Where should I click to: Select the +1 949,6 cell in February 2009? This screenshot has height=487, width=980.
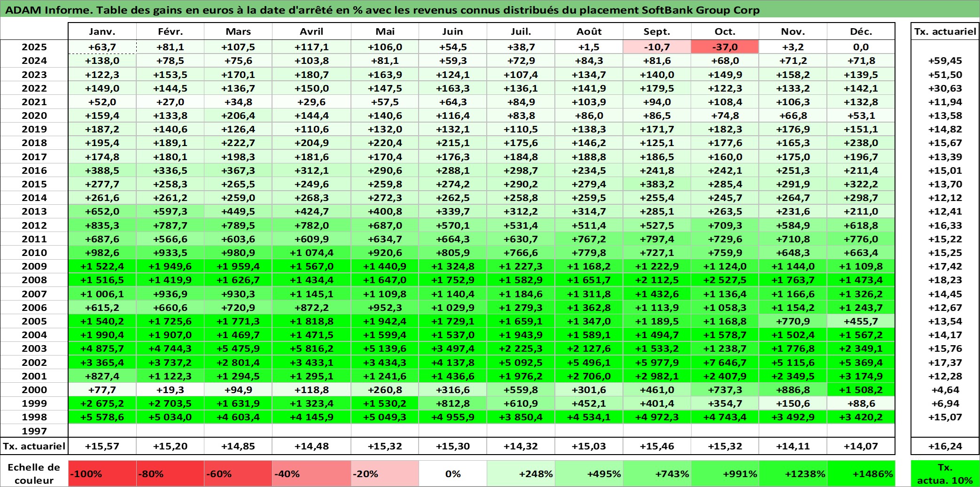pos(170,266)
